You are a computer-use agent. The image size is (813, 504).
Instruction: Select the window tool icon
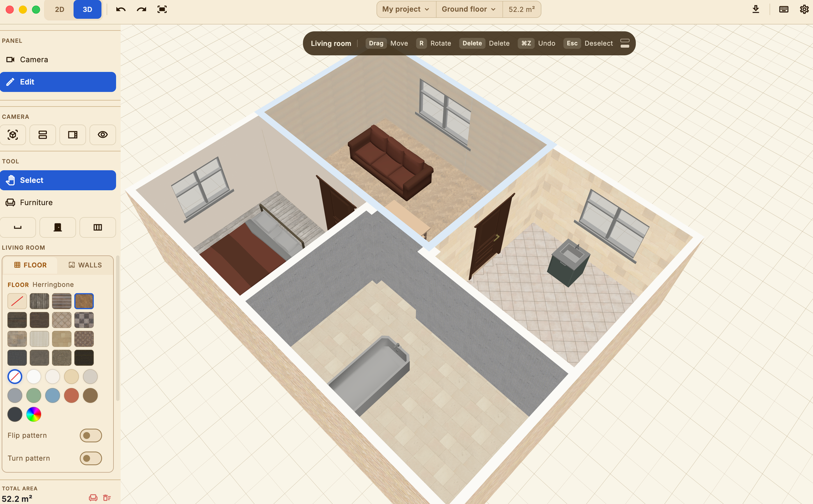tap(98, 228)
